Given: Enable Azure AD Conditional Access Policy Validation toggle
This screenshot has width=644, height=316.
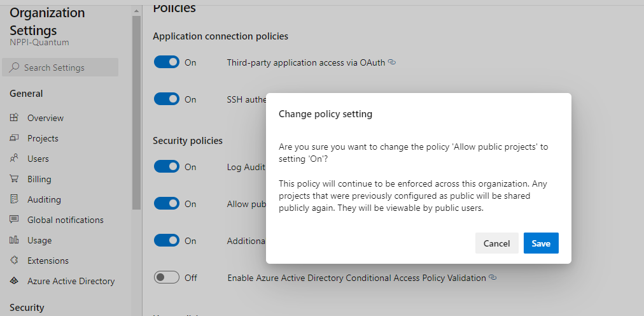Looking at the screenshot, I should pos(167,277).
